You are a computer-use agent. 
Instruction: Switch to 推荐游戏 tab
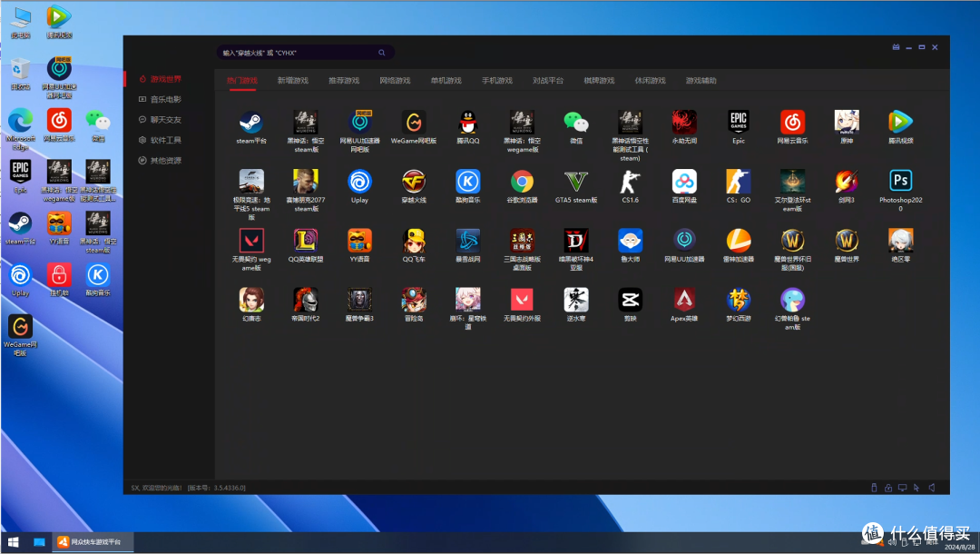point(345,81)
